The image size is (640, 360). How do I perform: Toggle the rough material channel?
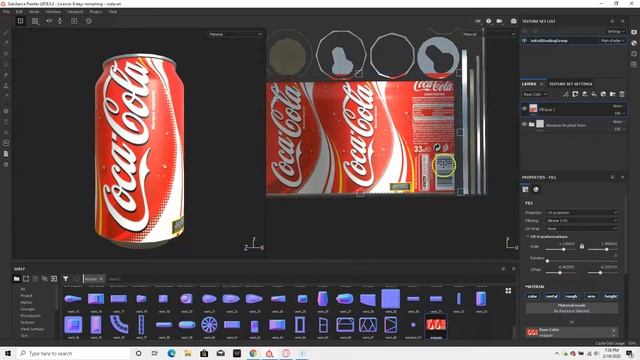[571, 296]
